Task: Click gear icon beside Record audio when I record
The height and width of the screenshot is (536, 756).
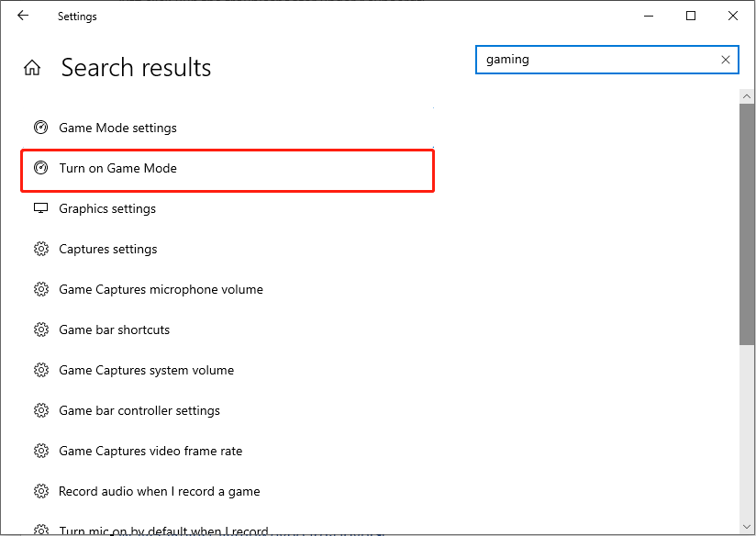Action: click(41, 491)
